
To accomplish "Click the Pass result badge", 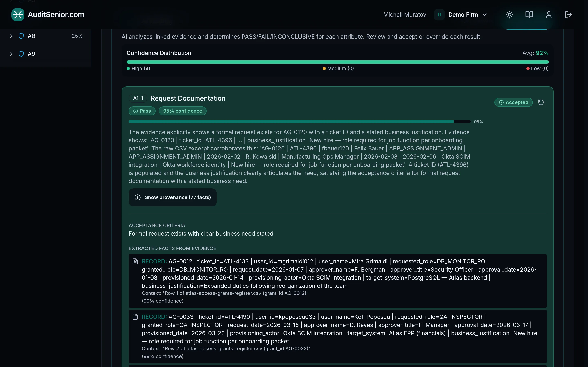I will pos(142,111).
